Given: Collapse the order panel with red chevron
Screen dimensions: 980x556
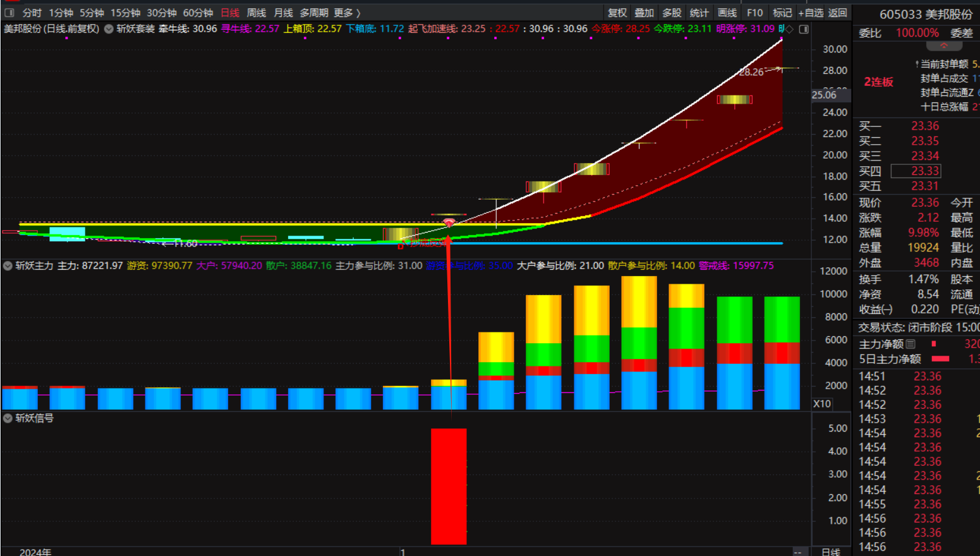Looking at the screenshot, I should [x=943, y=46].
